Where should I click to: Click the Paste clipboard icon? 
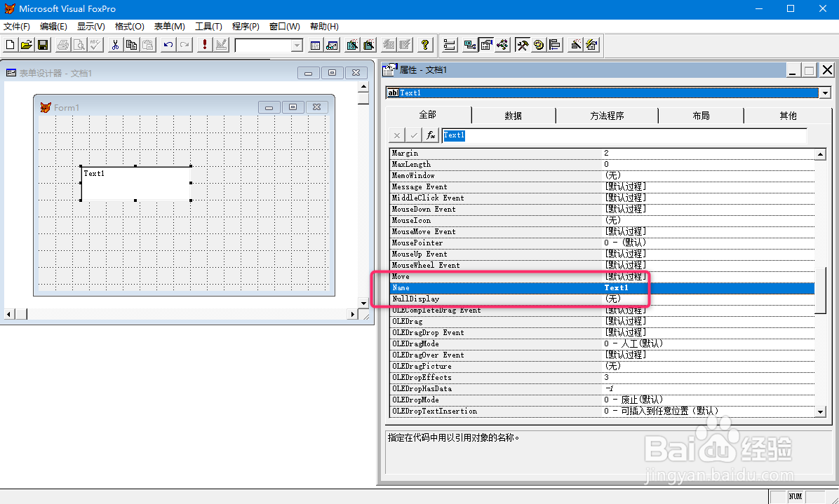pyautogui.click(x=148, y=46)
